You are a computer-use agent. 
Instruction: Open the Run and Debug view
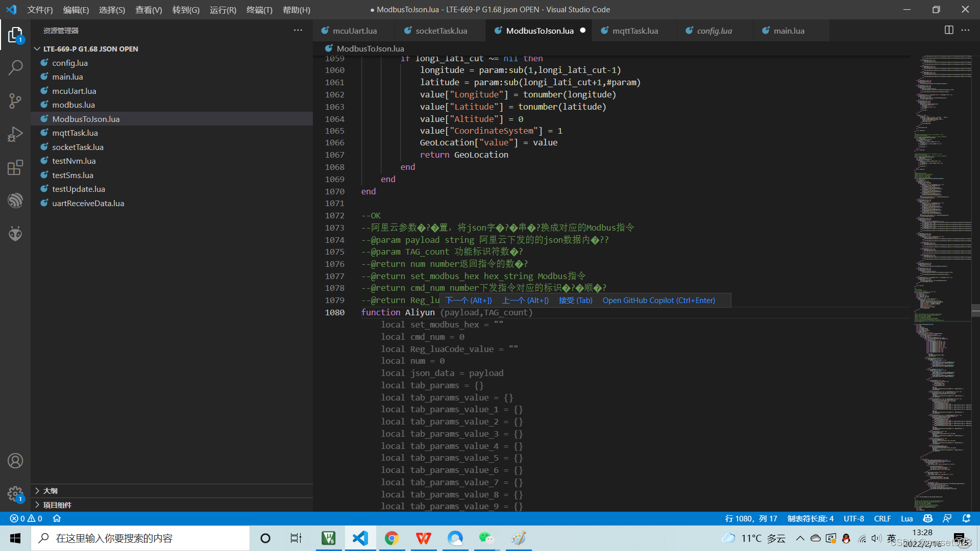pyautogui.click(x=15, y=134)
